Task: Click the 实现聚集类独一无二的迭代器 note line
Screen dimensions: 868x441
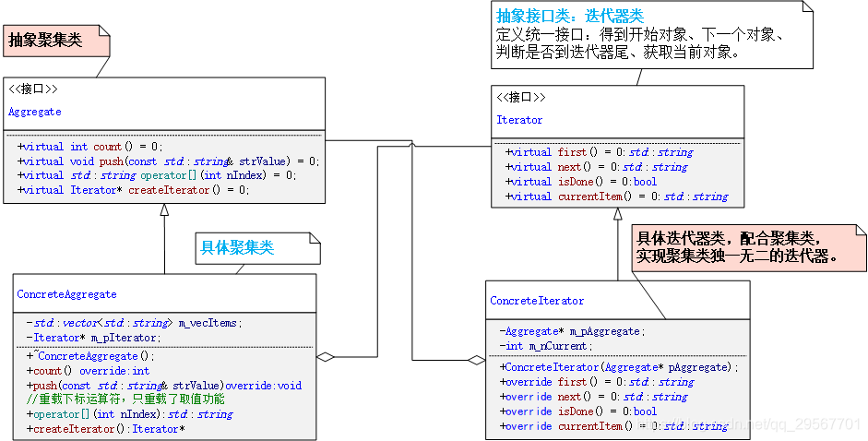Action: click(737, 256)
